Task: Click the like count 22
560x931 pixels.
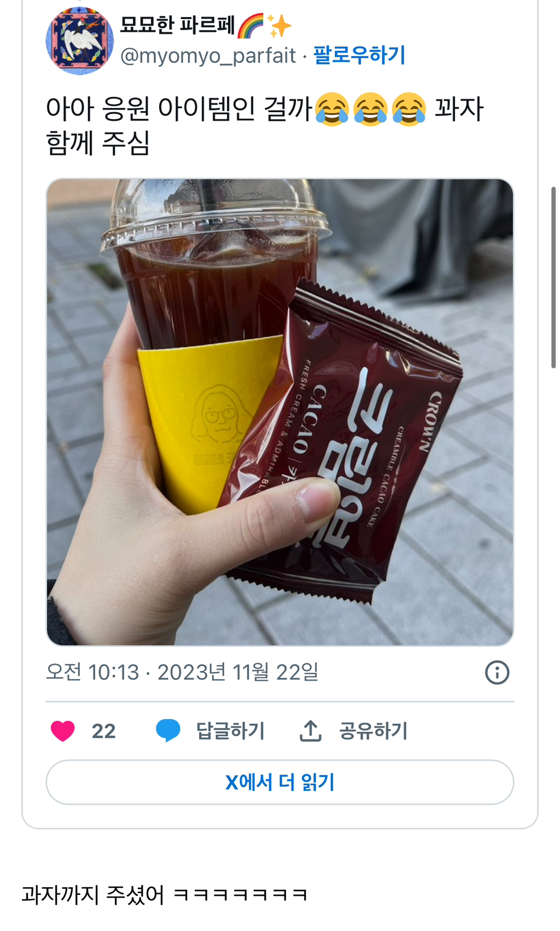Action: click(x=103, y=731)
